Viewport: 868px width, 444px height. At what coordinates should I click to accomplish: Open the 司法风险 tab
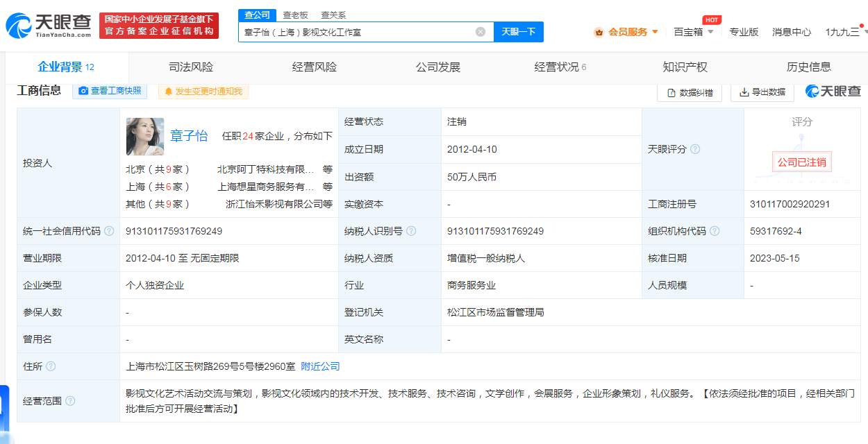click(x=191, y=67)
